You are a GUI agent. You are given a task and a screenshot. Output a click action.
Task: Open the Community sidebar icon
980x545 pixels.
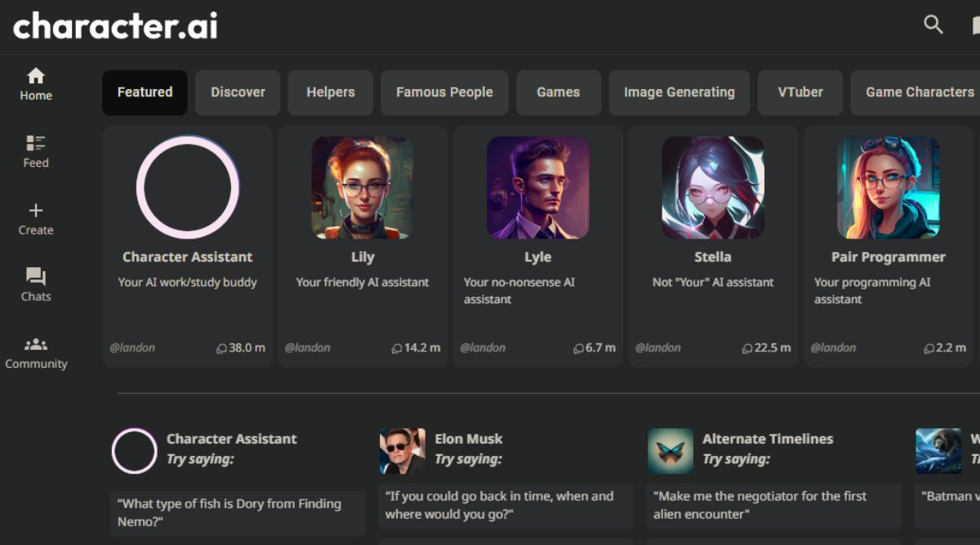click(36, 352)
